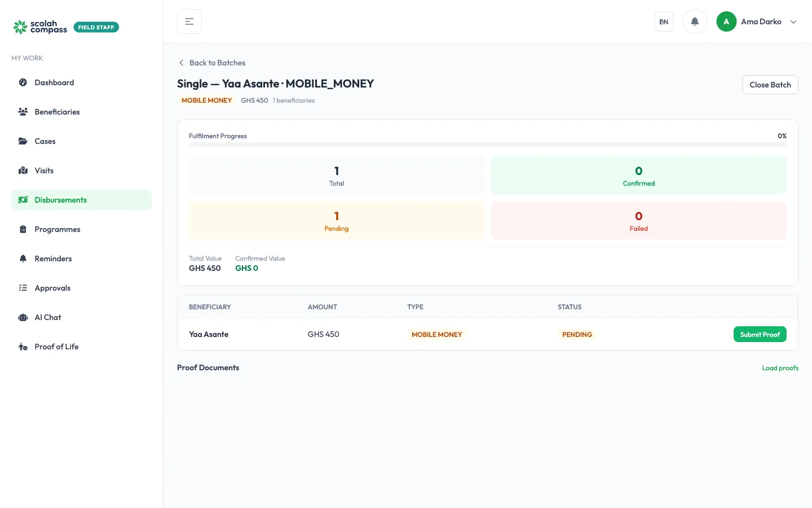Click the Confirmed Value GHS 0 text

pos(246,268)
